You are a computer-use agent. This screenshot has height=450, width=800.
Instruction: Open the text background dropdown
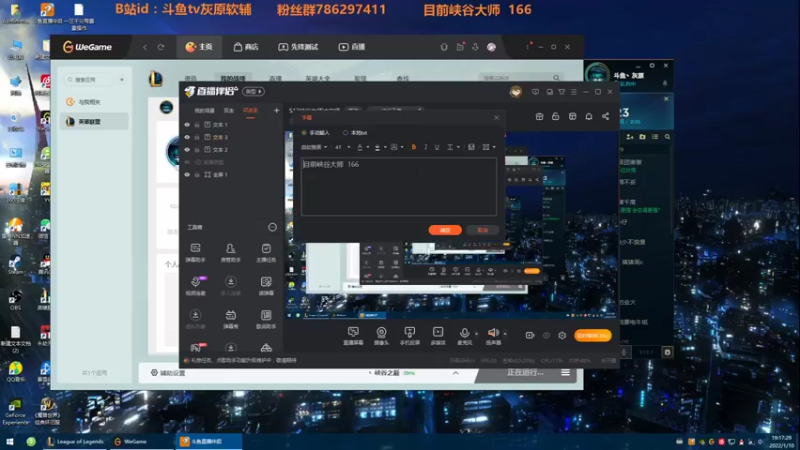[402, 147]
